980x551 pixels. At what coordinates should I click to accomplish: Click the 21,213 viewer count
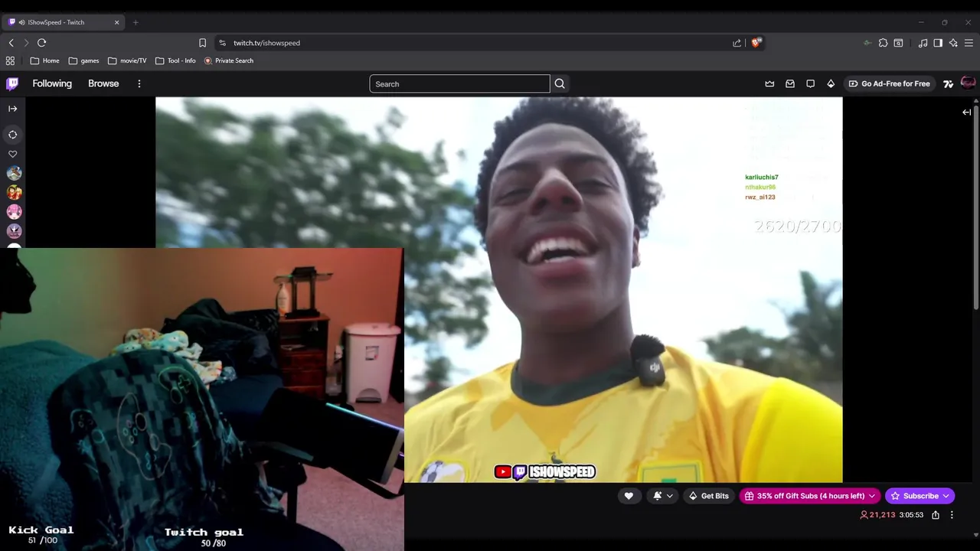[877, 515]
